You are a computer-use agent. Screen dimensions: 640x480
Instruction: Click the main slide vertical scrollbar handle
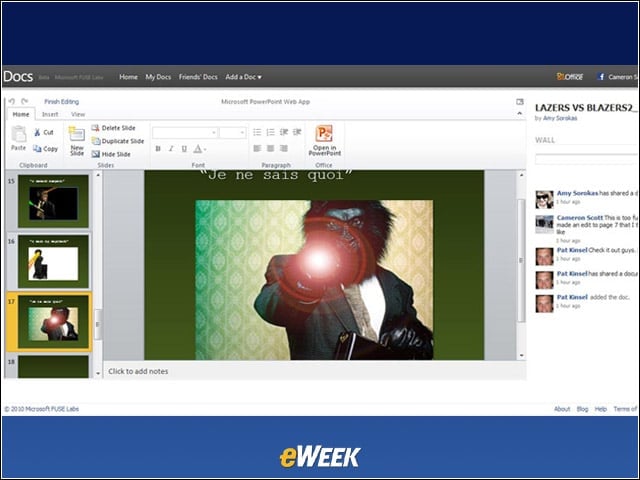pos(521,260)
